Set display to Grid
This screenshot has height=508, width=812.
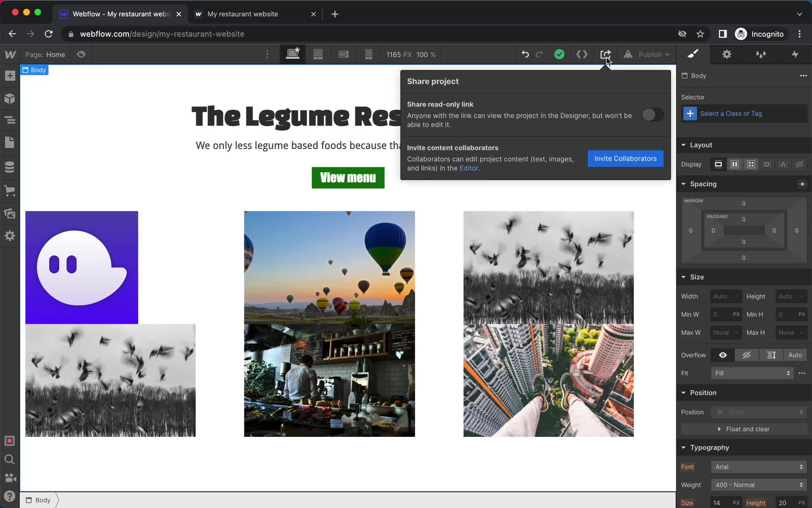[x=751, y=164]
